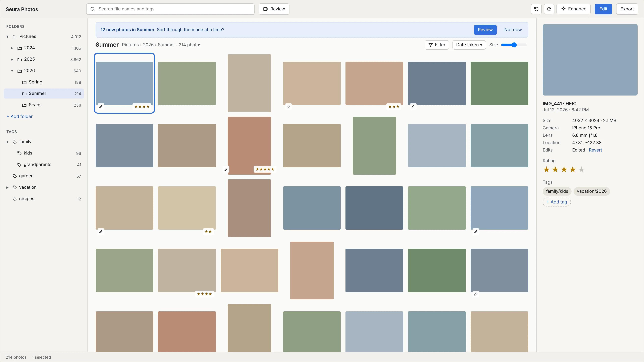Dismiss banner with Not now
The height and width of the screenshot is (362, 644).
pos(513,30)
